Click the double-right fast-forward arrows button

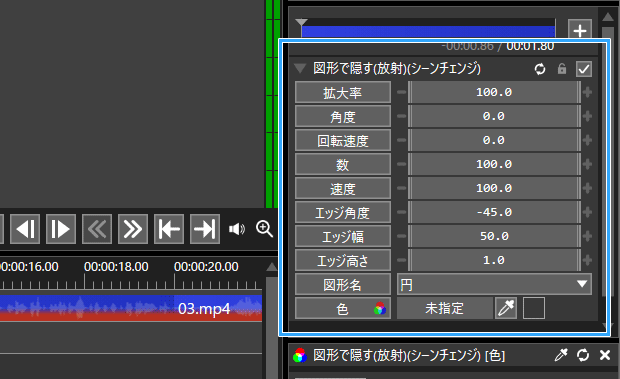point(133,229)
